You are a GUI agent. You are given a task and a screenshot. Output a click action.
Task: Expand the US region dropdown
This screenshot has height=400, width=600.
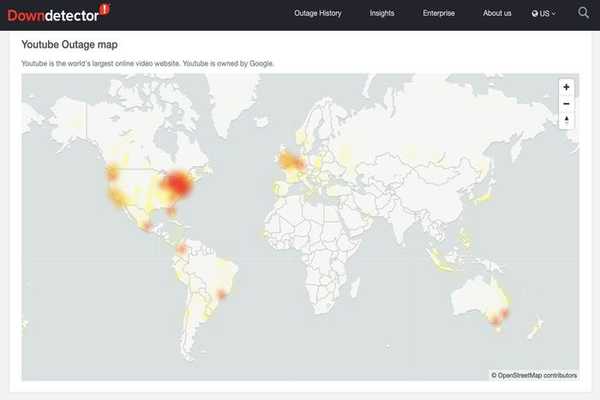tap(543, 13)
